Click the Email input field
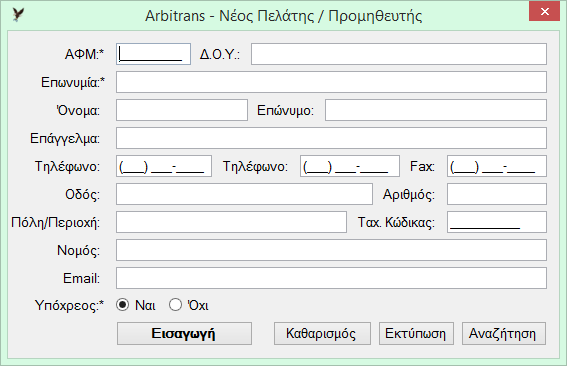 (331, 278)
